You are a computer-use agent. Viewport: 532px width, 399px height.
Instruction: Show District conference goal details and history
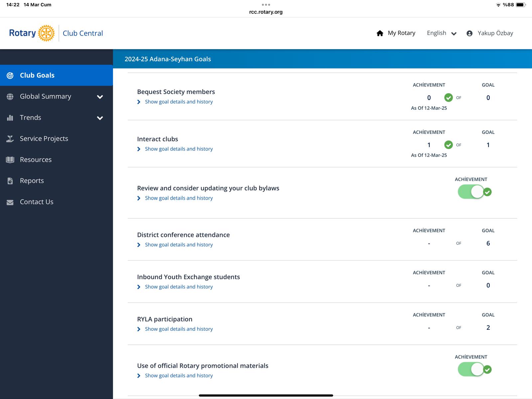click(x=179, y=245)
